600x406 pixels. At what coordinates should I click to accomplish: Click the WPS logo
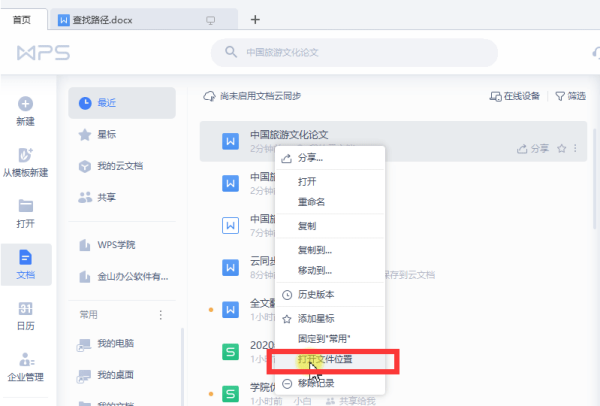coord(43,53)
